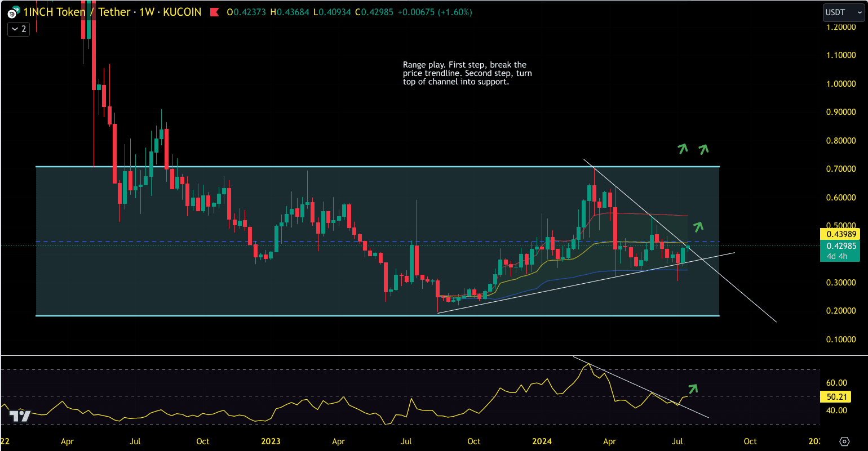Click the 0.80000 price scale label
Screen dimensions: 868x451
tap(842, 141)
